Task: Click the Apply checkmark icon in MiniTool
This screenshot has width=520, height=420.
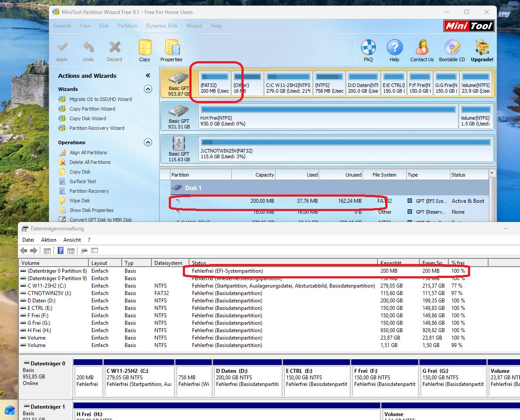Action: [x=62, y=47]
